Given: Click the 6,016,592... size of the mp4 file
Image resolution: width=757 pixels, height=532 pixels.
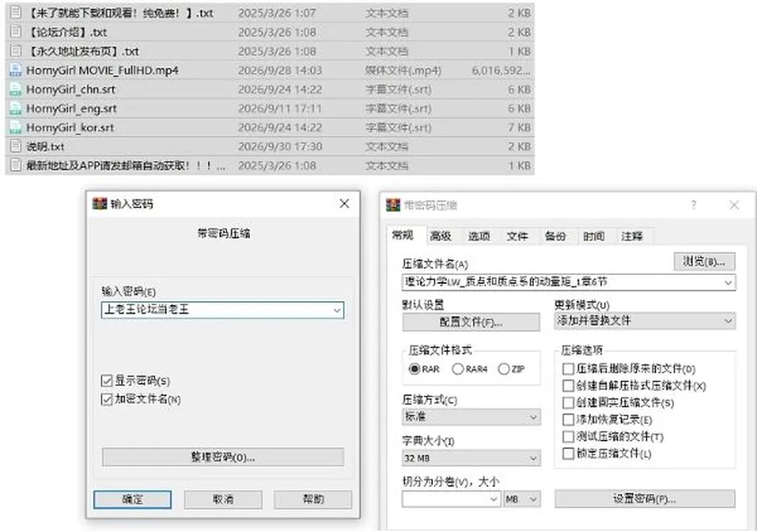Looking at the screenshot, I should pyautogui.click(x=502, y=70).
